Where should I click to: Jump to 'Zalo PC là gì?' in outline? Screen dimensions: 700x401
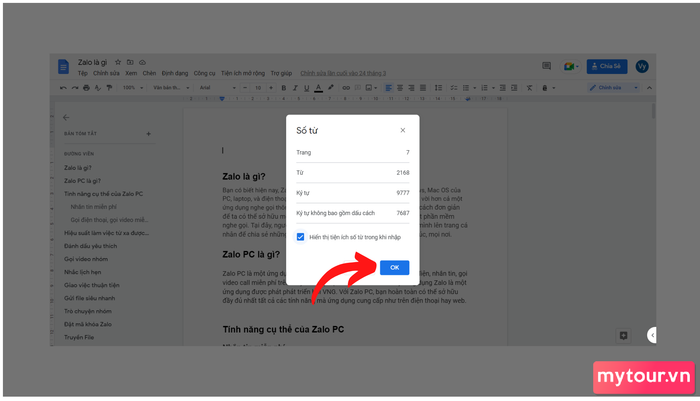[82, 181]
